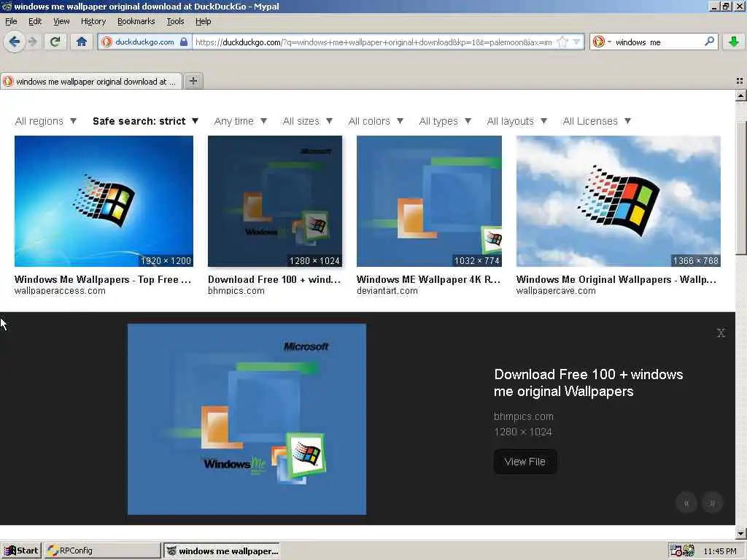Open the 1032 × 774 deviantart thumbnail

[429, 201]
